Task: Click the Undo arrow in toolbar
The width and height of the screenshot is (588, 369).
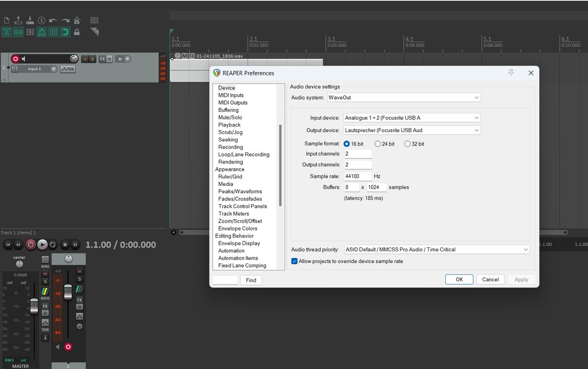Action: (x=53, y=20)
